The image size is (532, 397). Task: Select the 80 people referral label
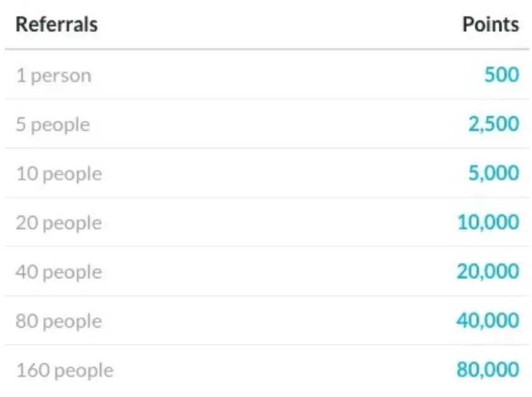tap(59, 321)
